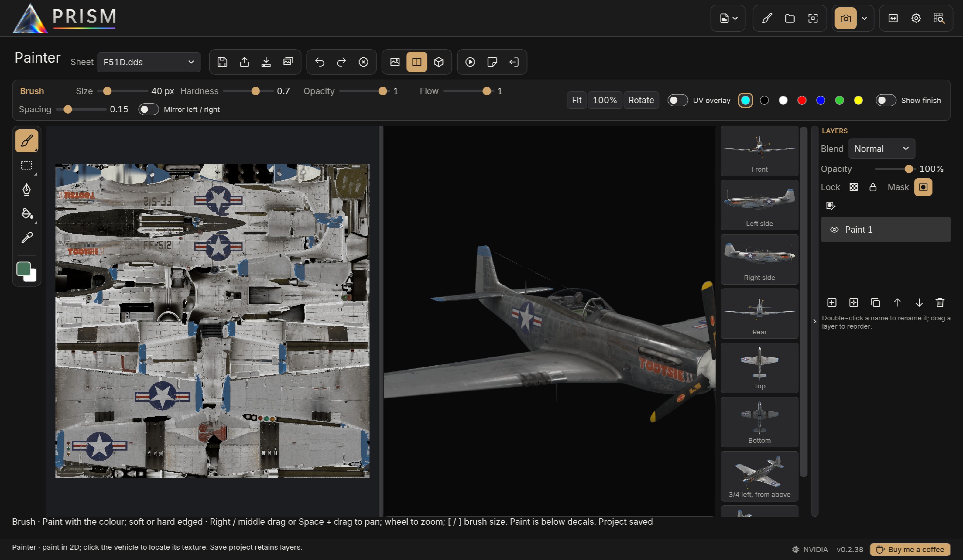Toggle the Show finish switch
This screenshot has height=560, width=963.
click(x=886, y=100)
